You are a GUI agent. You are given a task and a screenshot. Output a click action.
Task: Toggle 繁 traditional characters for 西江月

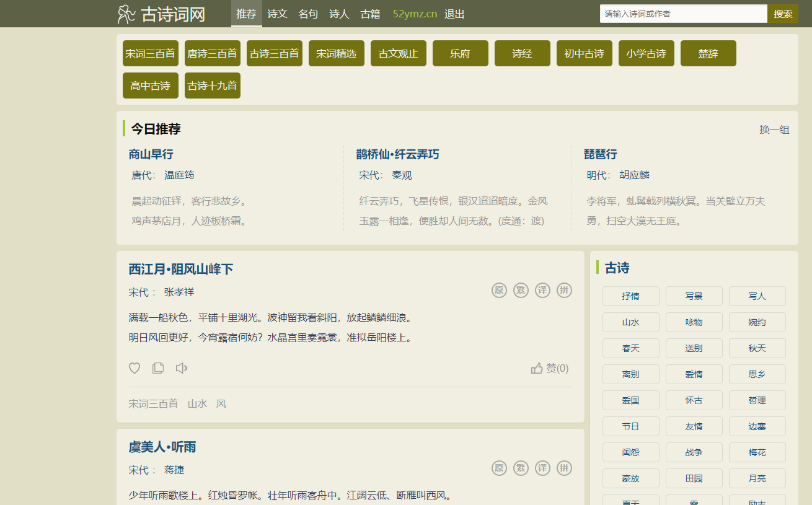[x=521, y=290]
